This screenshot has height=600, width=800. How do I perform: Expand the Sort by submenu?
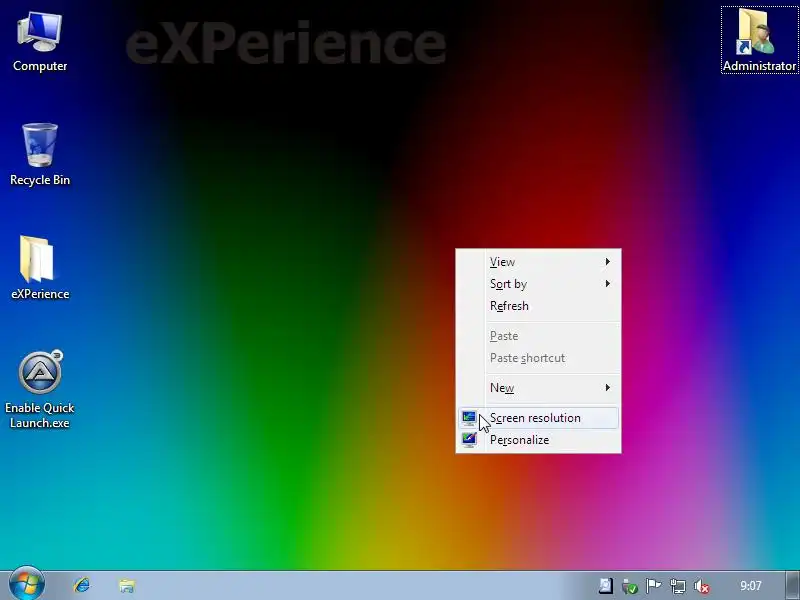click(x=538, y=284)
